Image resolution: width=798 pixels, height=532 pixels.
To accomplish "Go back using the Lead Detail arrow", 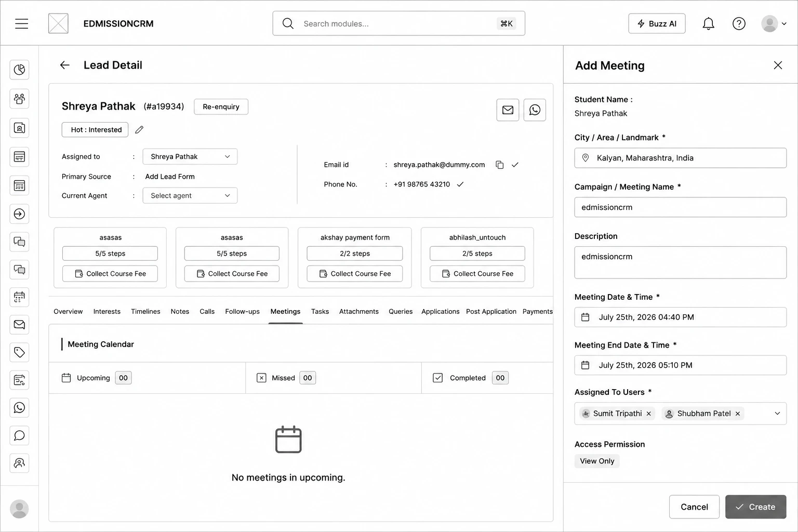I will (65, 65).
